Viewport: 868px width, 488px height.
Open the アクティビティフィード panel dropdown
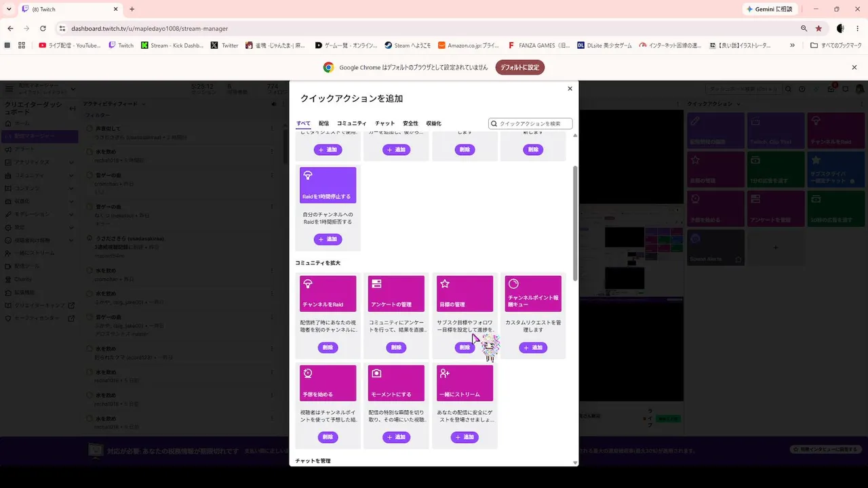point(143,104)
